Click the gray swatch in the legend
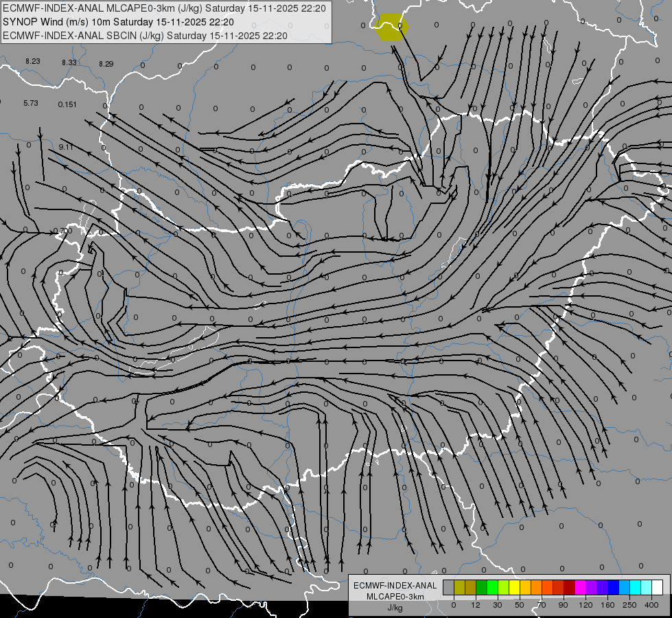This screenshot has width=672, height=618. pyautogui.click(x=448, y=587)
